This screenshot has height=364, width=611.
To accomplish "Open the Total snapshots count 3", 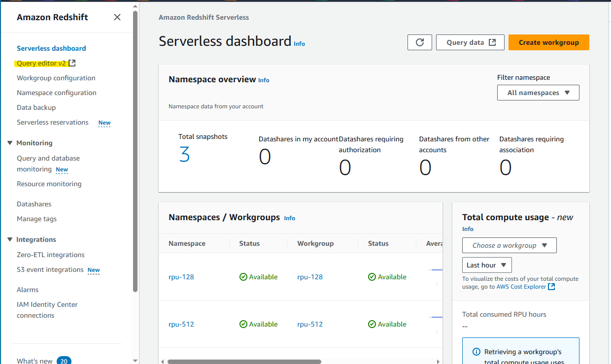I will tap(184, 155).
